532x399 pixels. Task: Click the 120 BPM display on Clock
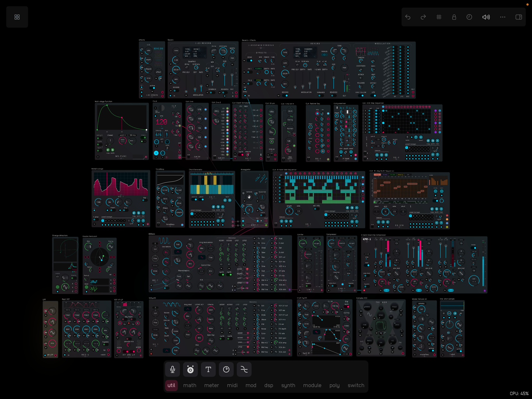[x=161, y=122]
